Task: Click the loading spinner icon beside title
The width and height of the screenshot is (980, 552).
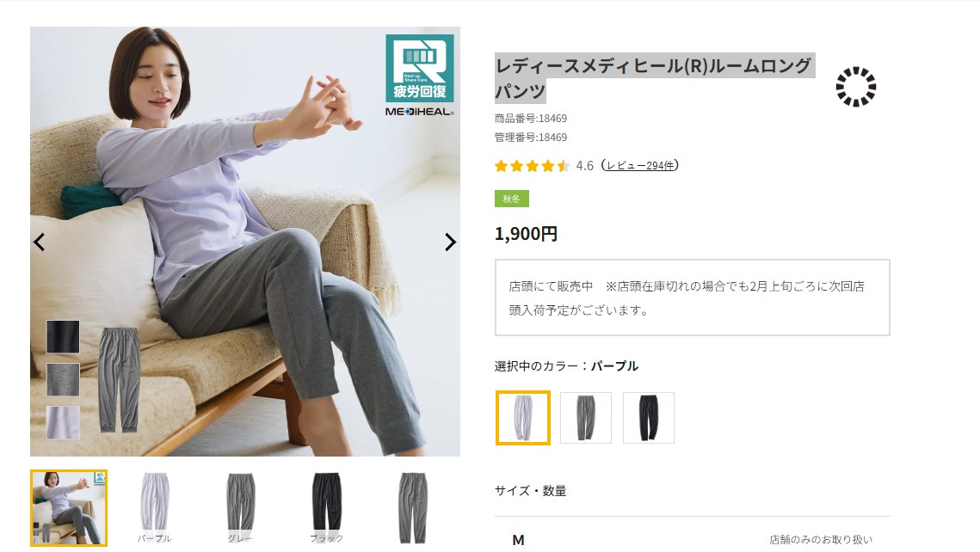Action: (x=855, y=86)
